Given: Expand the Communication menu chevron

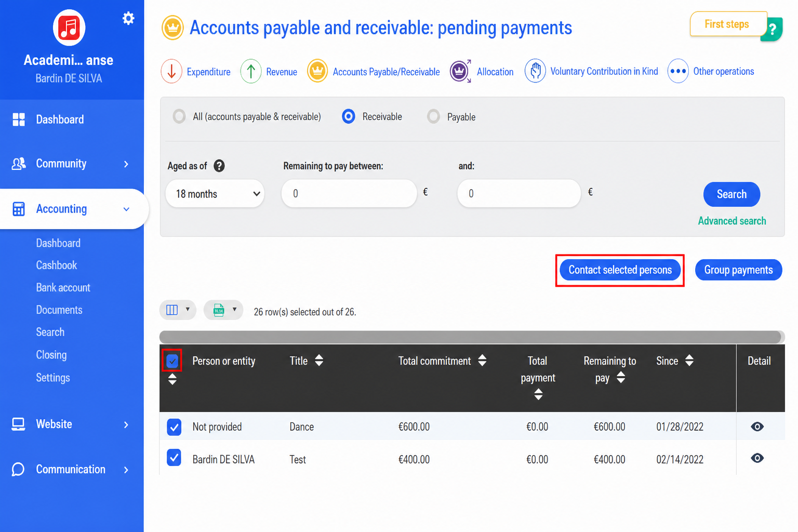Looking at the screenshot, I should (x=126, y=470).
